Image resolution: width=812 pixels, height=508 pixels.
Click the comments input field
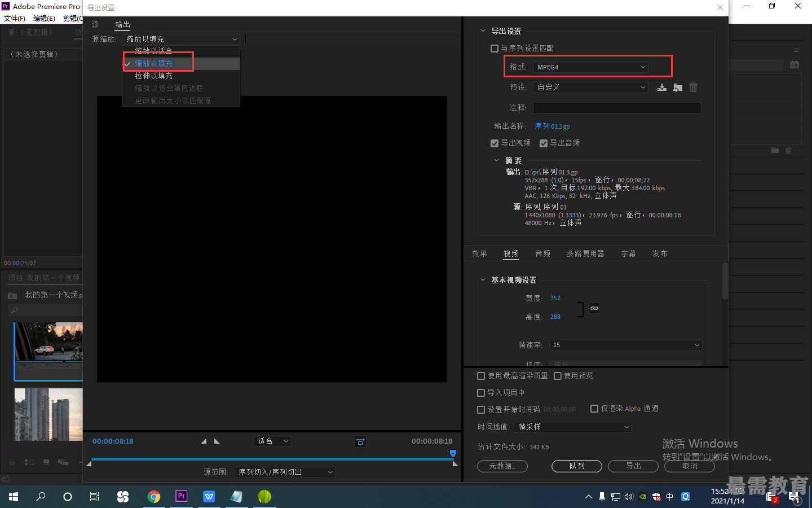(617, 108)
